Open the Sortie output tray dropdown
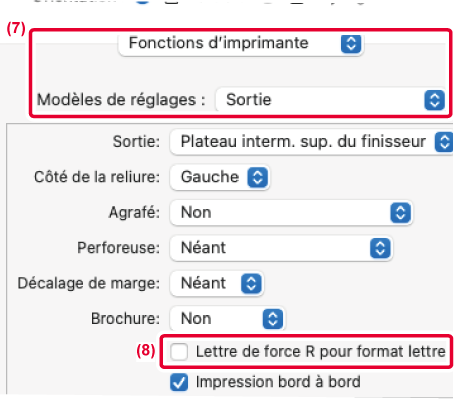The image size is (457, 399). [x=311, y=142]
